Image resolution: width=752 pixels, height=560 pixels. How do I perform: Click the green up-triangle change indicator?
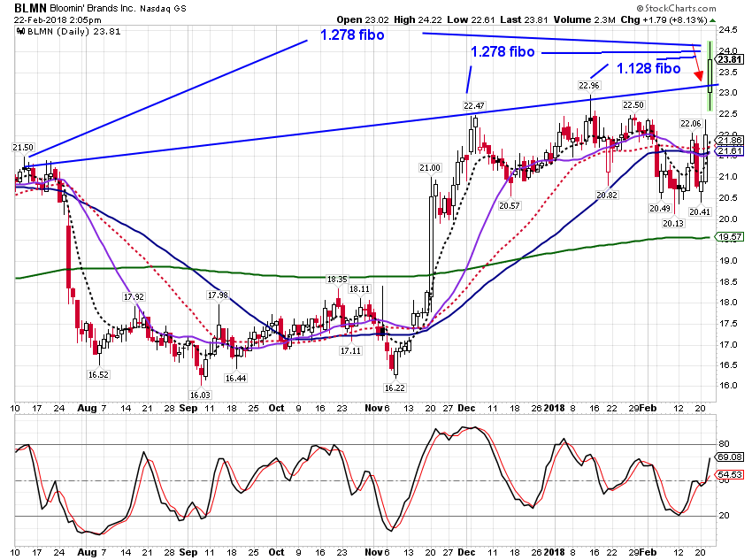click(x=713, y=20)
